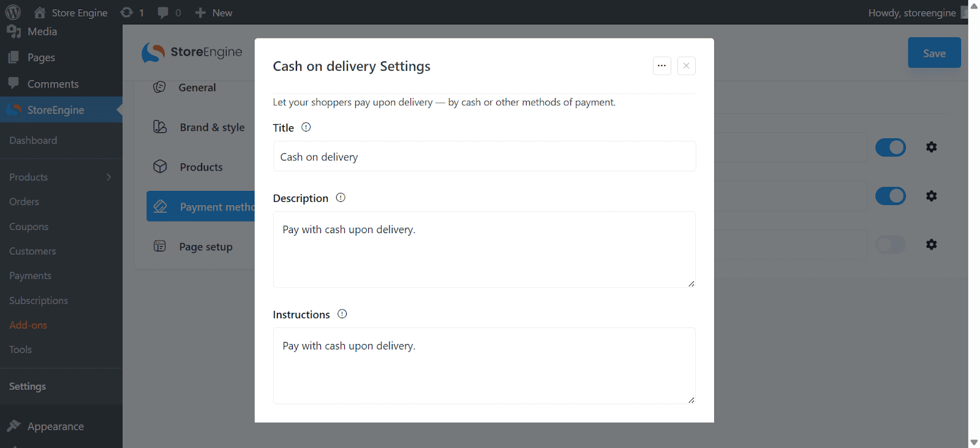Open settings gear for first payment method

click(932, 147)
